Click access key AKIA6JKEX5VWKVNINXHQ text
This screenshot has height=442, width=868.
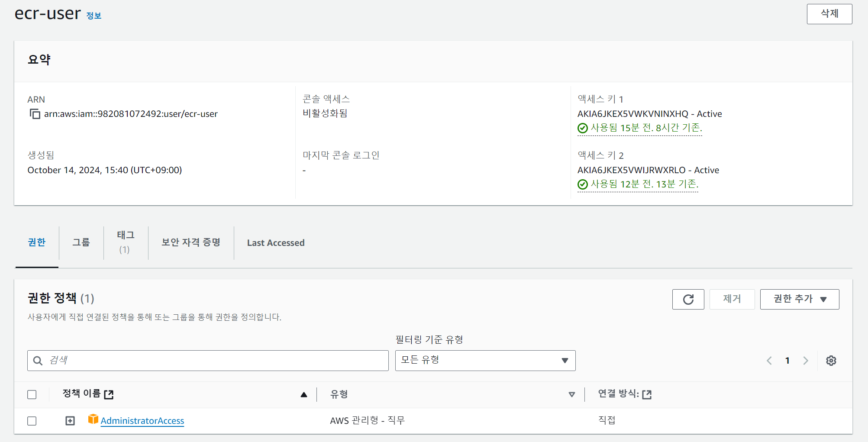click(x=633, y=114)
